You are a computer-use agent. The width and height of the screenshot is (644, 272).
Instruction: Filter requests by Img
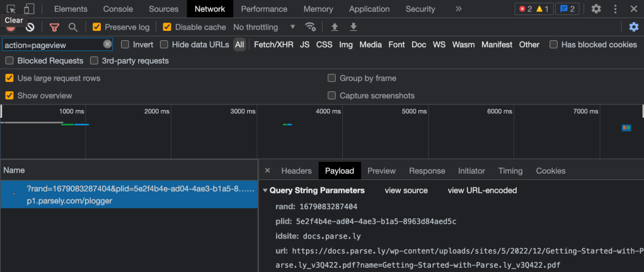(346, 44)
